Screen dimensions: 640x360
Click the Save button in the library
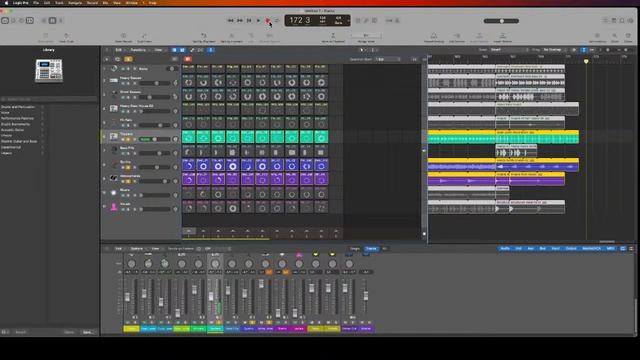click(88, 332)
